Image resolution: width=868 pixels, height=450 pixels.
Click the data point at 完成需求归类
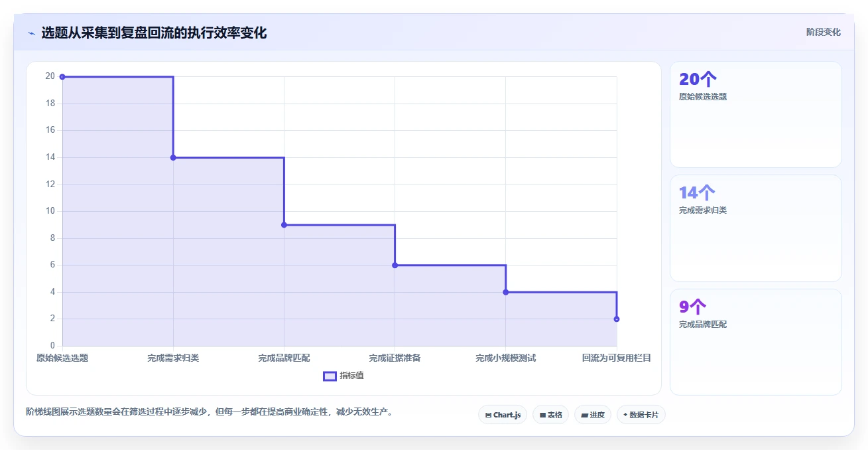point(173,157)
